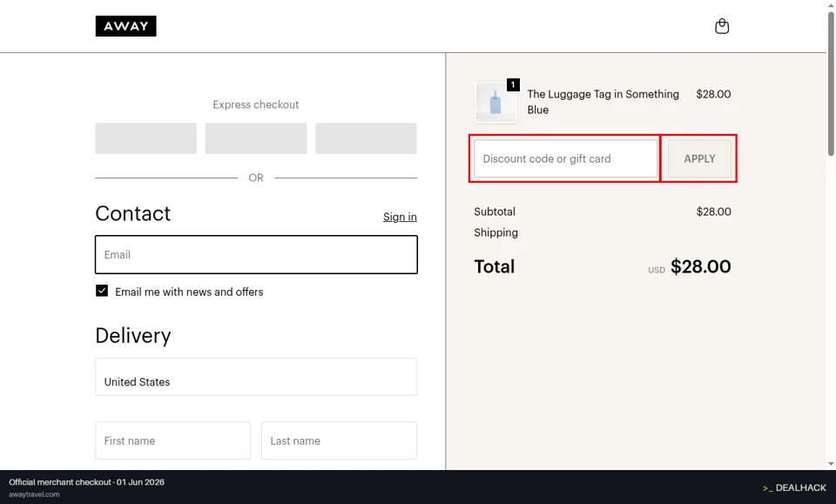
Task: Click the awaytravel.com footer text
Action: 34,494
